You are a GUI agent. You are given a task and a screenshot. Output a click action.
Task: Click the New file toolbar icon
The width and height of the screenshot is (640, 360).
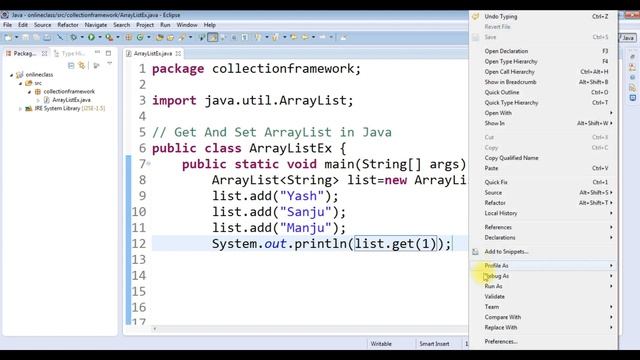(8, 38)
